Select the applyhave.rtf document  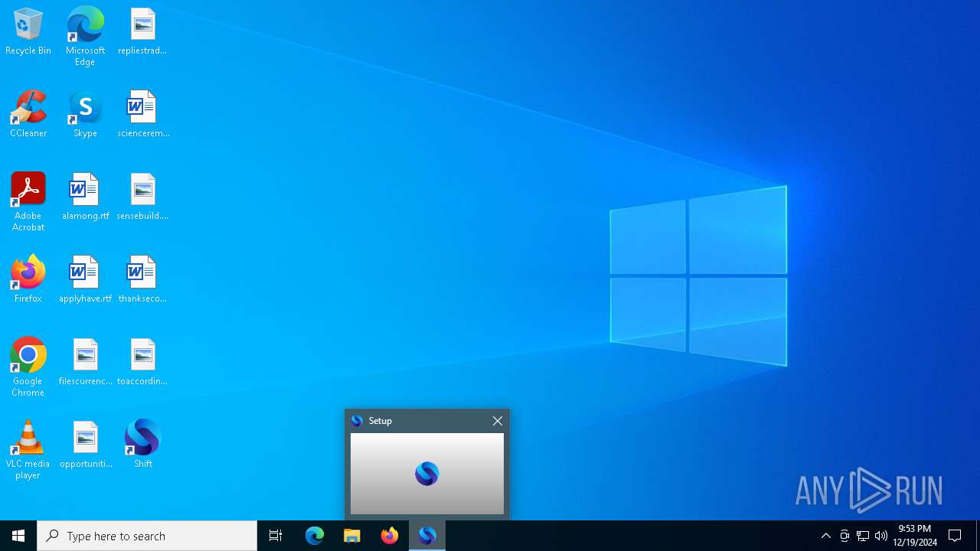(85, 279)
